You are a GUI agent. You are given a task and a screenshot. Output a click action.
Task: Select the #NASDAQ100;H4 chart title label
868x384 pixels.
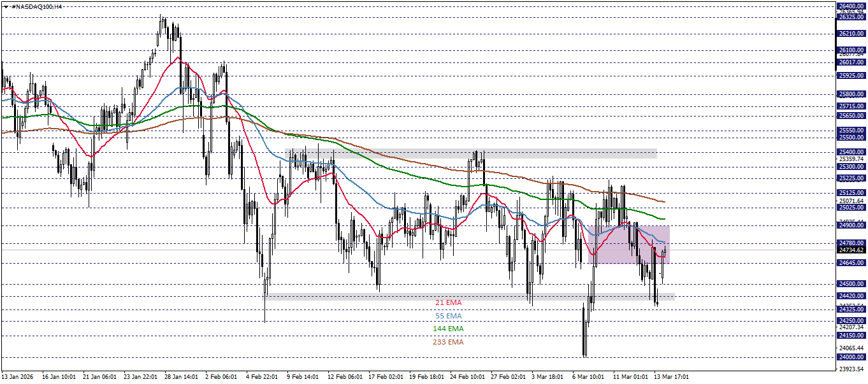tap(35, 5)
